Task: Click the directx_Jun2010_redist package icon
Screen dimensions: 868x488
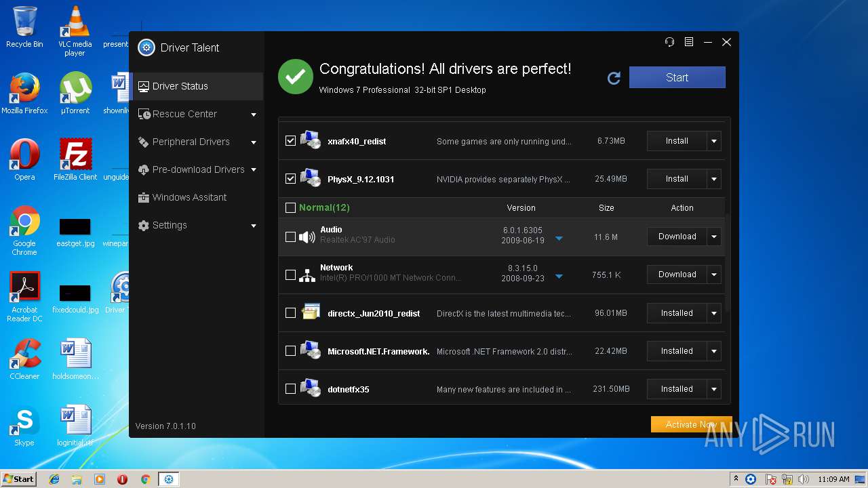Action: [311, 312]
